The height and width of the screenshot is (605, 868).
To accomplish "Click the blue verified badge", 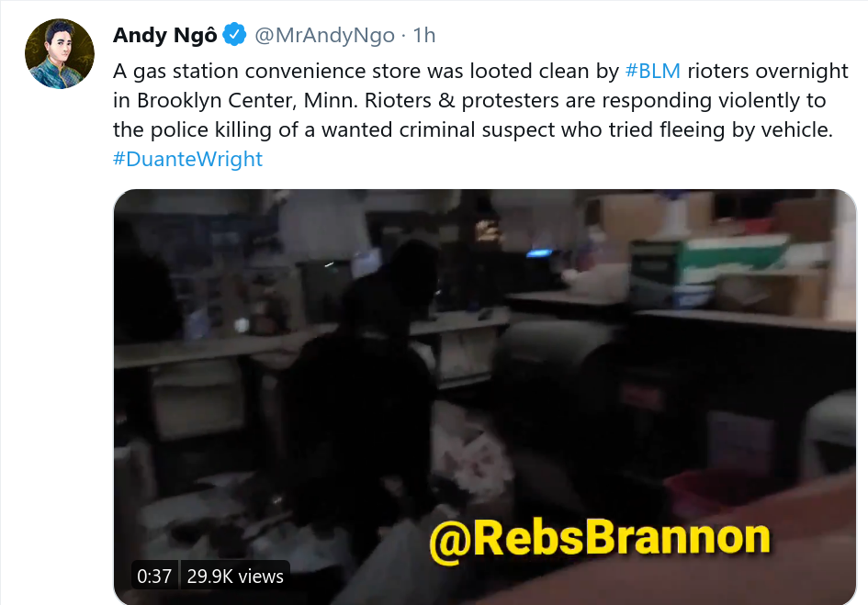I will click(234, 35).
